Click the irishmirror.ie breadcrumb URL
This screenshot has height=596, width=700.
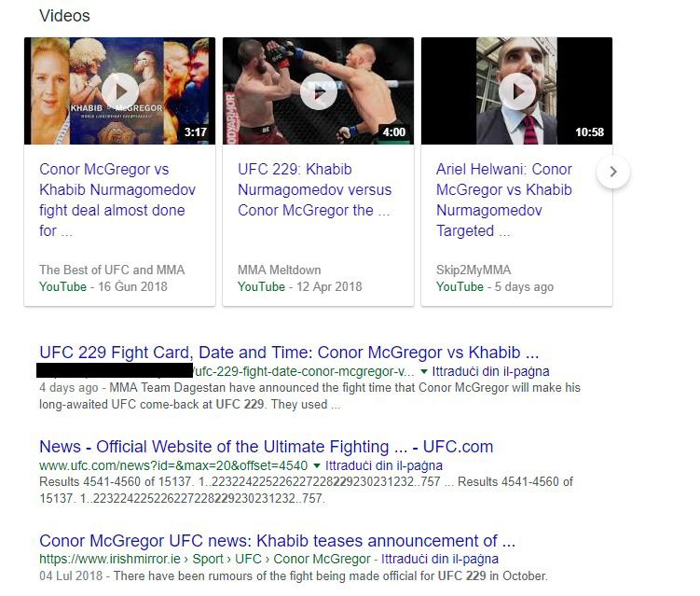click(205, 559)
